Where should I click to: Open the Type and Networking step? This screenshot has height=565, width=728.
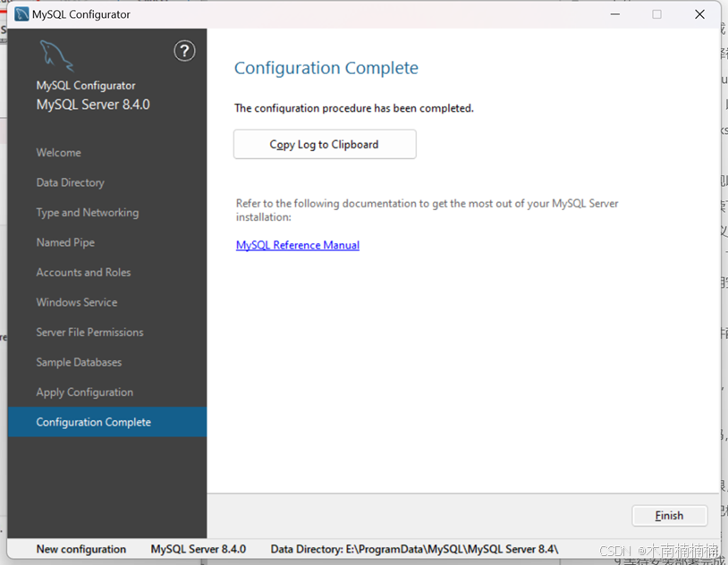(88, 213)
